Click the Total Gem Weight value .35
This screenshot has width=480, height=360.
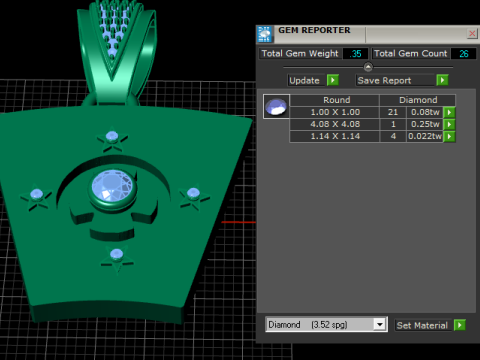[x=355, y=54]
